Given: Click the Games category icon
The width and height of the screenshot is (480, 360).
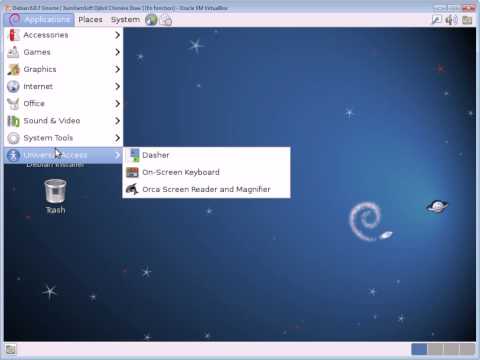Looking at the screenshot, I should pos(13,52).
